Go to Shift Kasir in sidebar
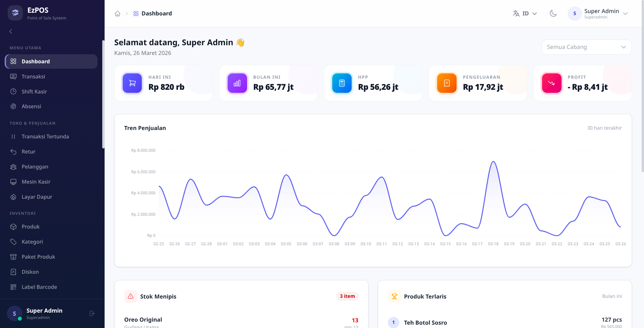644x328 pixels. coord(34,92)
